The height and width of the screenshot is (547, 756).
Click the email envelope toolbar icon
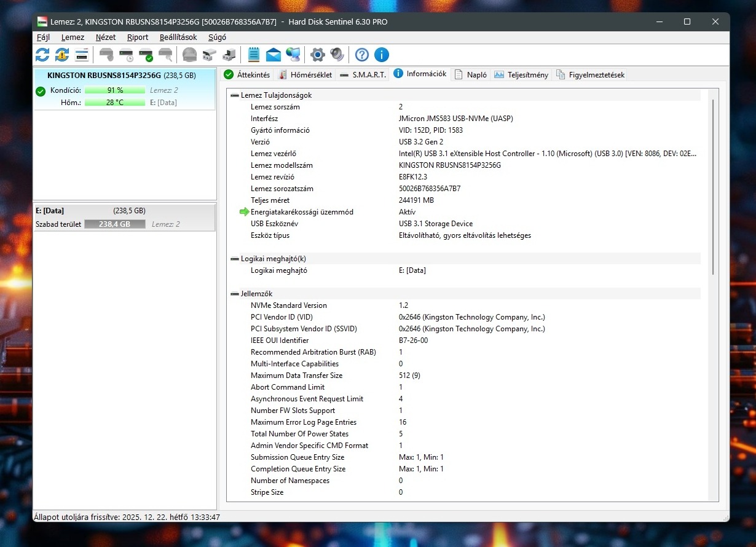tap(274, 55)
